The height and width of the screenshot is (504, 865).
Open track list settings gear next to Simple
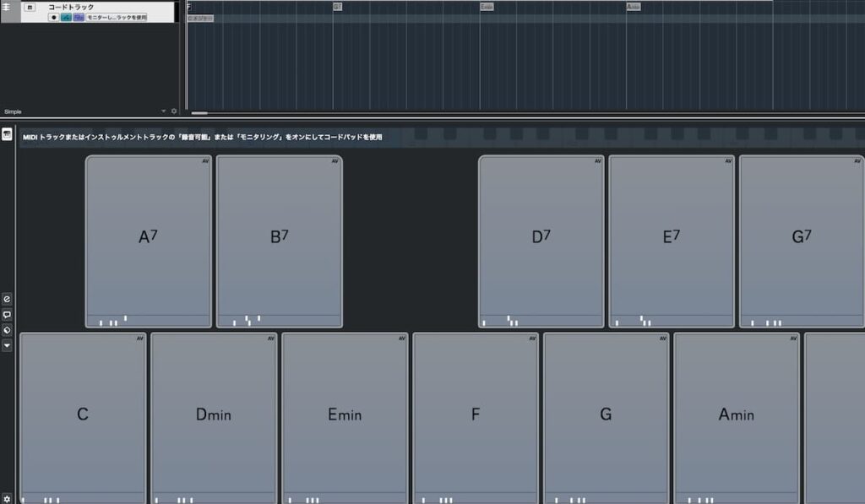(x=174, y=111)
